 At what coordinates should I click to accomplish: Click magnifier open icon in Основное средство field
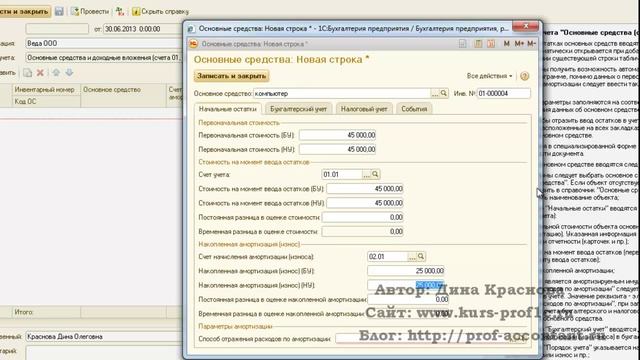444,93
